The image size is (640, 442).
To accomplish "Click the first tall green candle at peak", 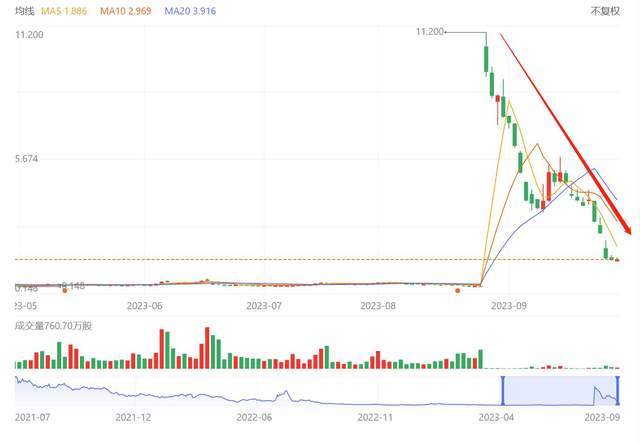I will tap(485, 58).
